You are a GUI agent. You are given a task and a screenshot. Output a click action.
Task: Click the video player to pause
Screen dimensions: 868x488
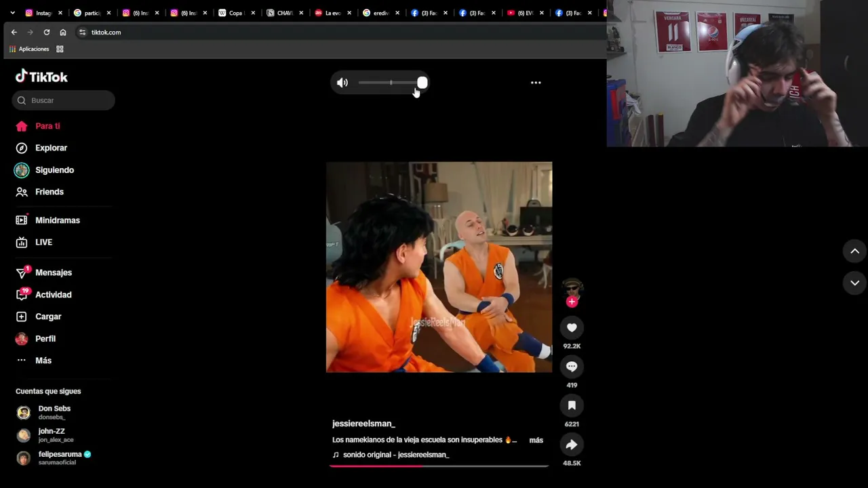click(x=439, y=267)
